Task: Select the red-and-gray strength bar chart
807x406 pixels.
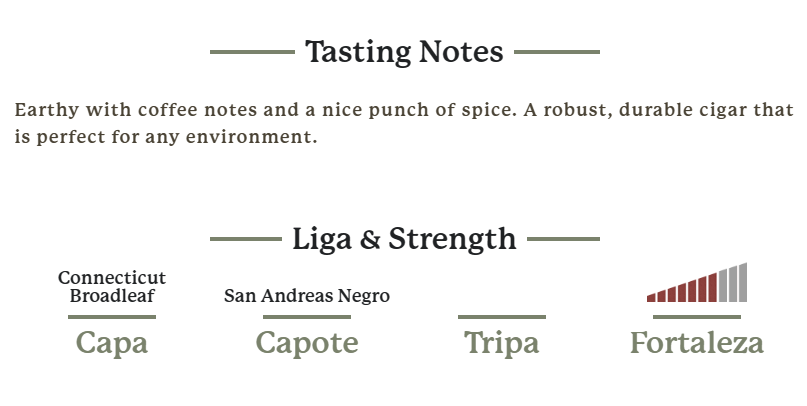Action: tap(697, 283)
